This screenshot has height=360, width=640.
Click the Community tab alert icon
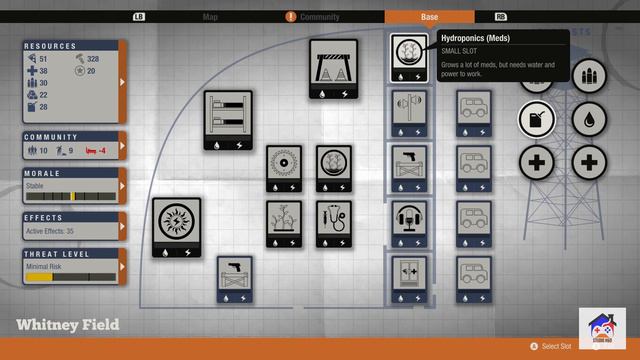coord(291,17)
